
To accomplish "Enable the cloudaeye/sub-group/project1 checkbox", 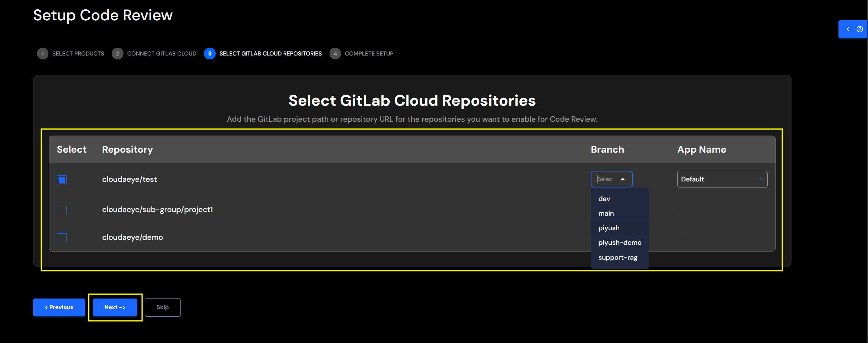I will pos(62,210).
